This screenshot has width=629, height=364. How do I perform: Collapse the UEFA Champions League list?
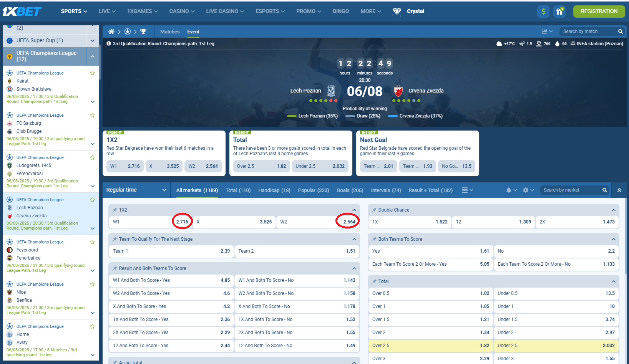[x=92, y=56]
